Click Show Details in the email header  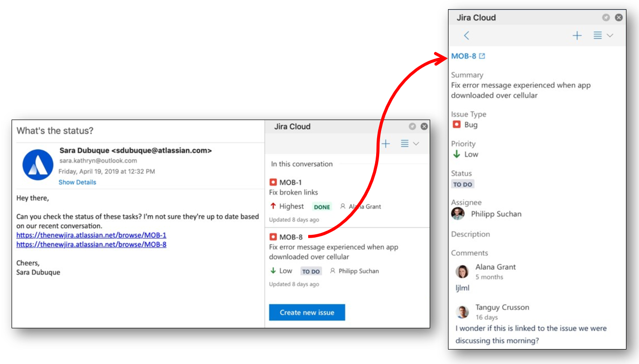click(x=77, y=182)
